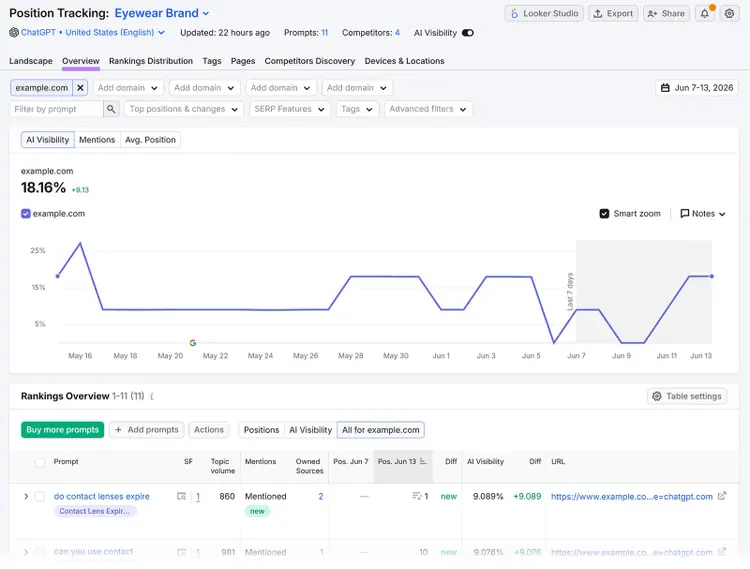750x569 pixels.
Task: Open Advanced filters dropdown
Action: click(x=428, y=109)
